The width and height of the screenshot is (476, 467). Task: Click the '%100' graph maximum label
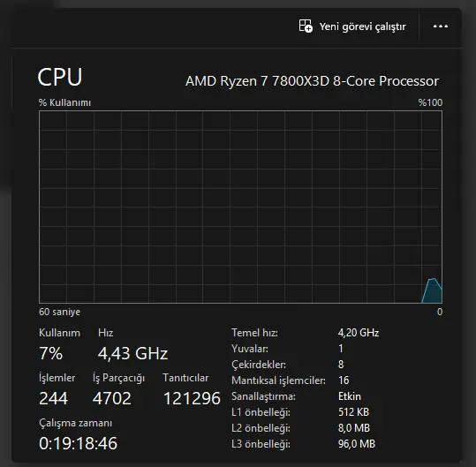[430, 102]
